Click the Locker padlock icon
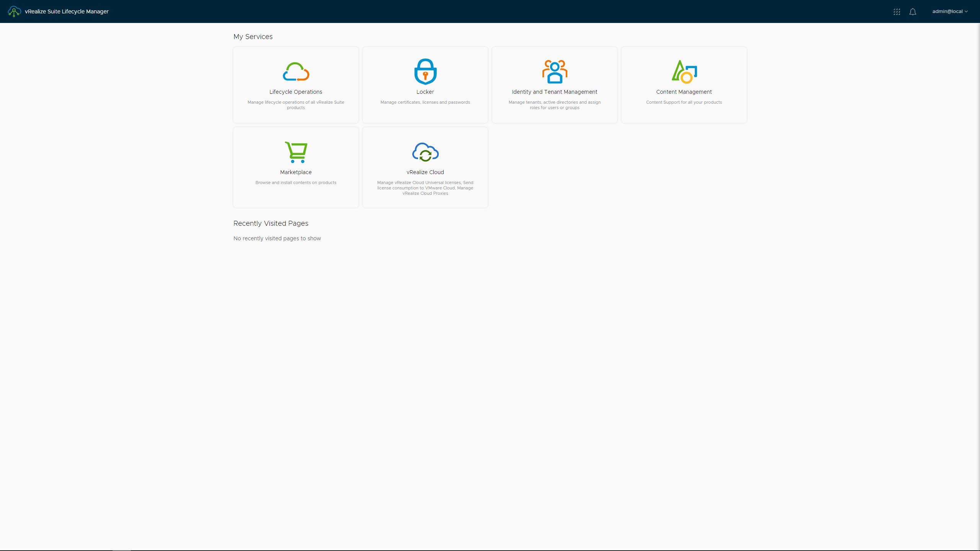 click(x=425, y=72)
